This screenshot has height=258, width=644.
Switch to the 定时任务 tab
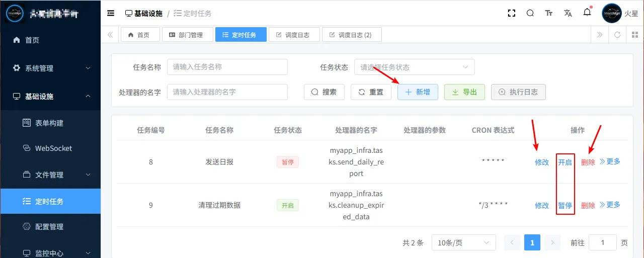coord(240,35)
